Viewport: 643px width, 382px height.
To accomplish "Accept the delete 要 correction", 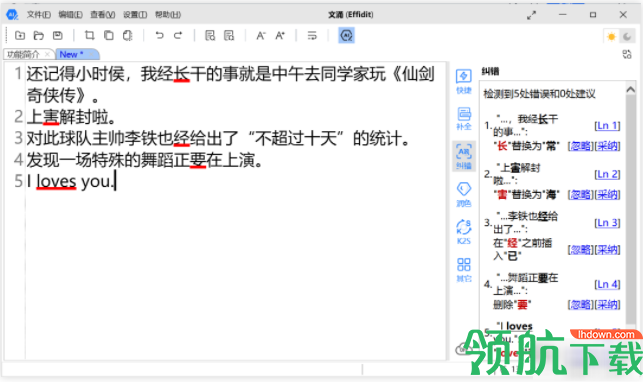I will [x=607, y=305].
